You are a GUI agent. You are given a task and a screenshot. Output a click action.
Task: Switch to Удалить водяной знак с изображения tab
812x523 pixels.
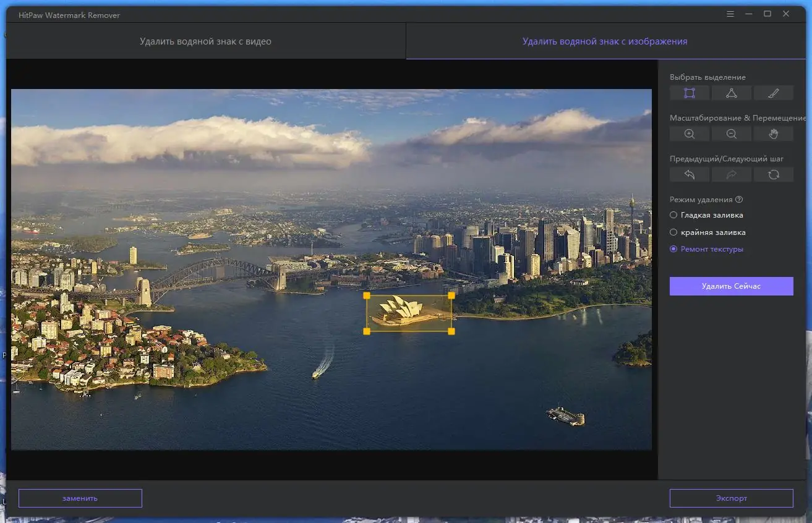(x=605, y=41)
